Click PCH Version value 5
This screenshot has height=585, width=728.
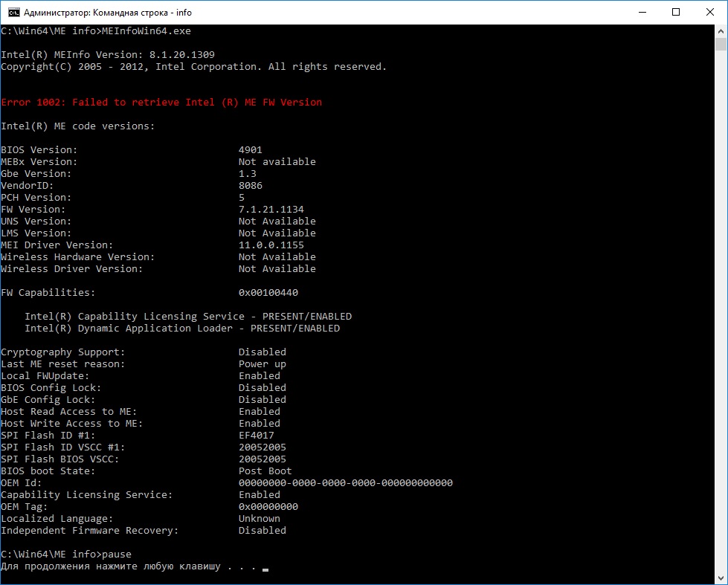click(242, 197)
